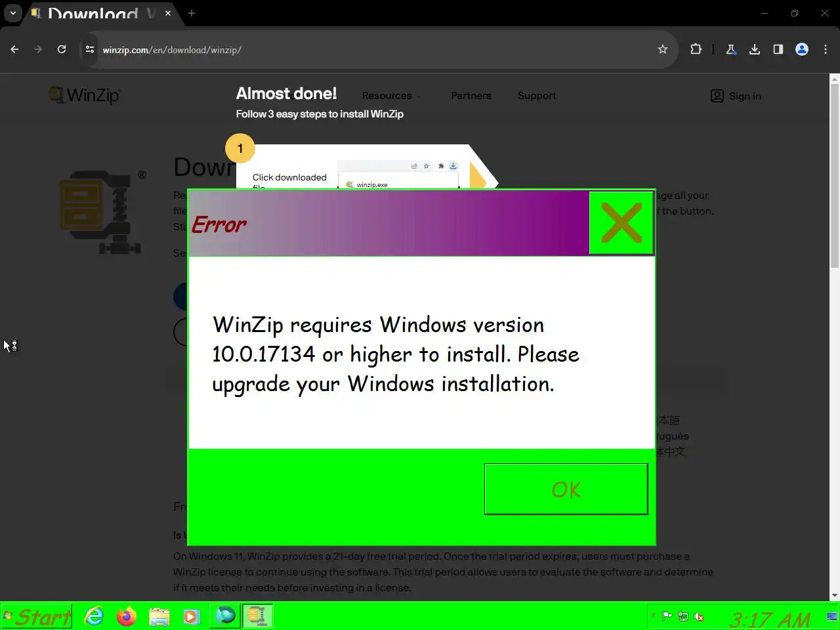Click the Sign in link
Viewport: 840px width, 630px height.
click(x=736, y=96)
